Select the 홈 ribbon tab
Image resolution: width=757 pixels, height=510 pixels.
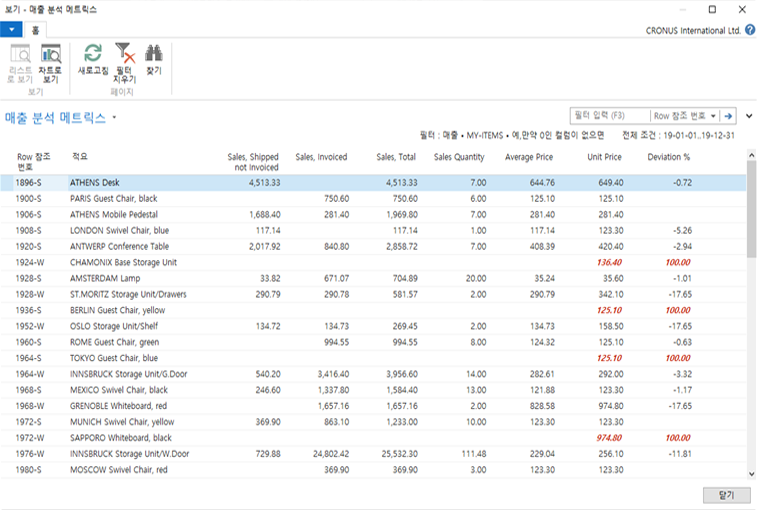35,30
